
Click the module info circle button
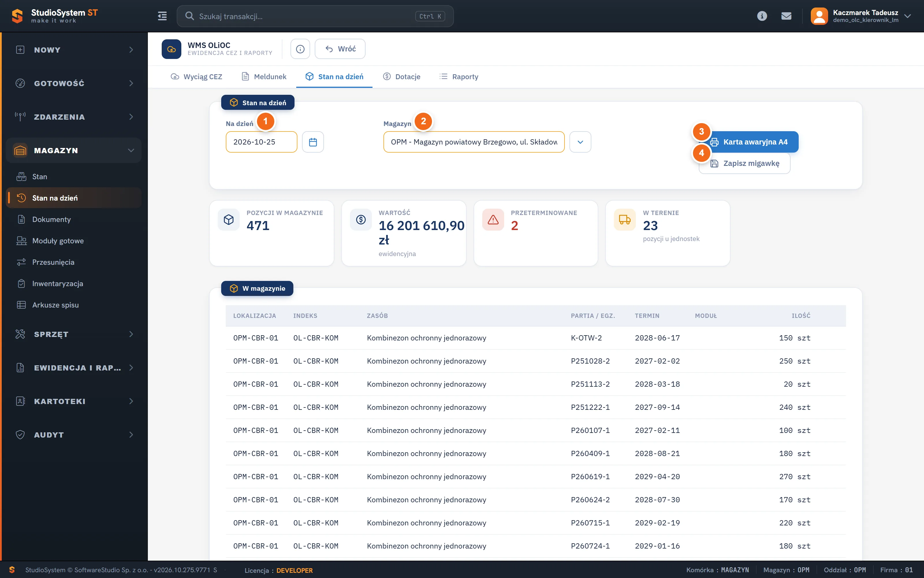click(300, 49)
